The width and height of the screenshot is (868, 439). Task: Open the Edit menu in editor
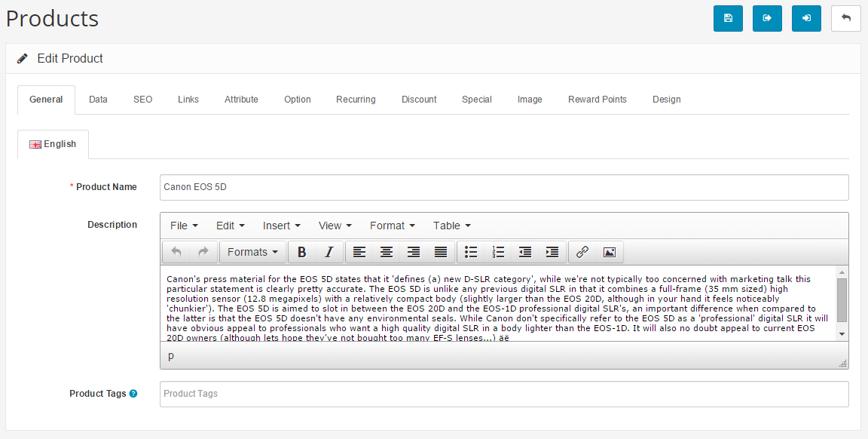coord(231,226)
